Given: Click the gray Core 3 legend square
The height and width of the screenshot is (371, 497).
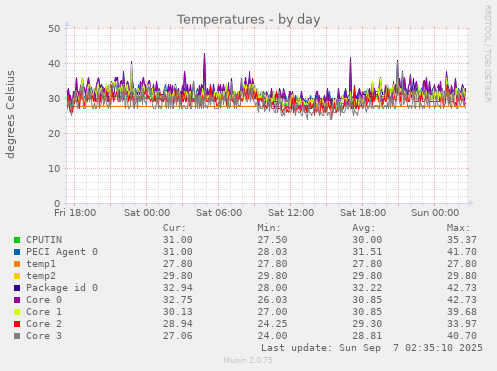Looking at the screenshot, I should point(17,336).
